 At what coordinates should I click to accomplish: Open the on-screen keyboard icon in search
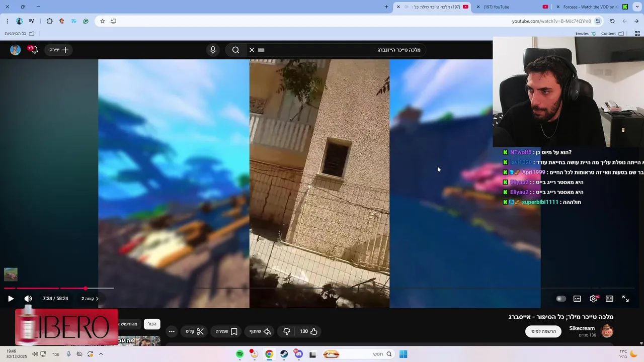point(261,50)
